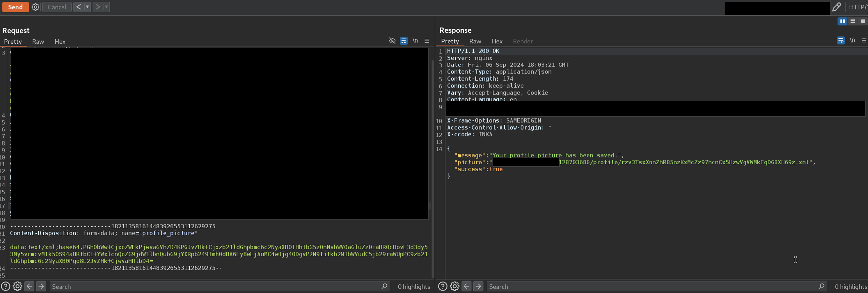Go to the next request in history

click(x=97, y=7)
